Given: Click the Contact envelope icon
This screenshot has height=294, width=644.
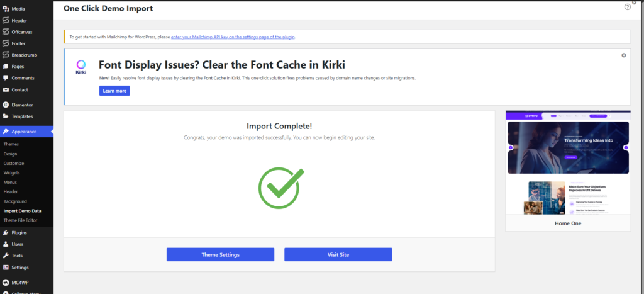Looking at the screenshot, I should click(x=6, y=90).
